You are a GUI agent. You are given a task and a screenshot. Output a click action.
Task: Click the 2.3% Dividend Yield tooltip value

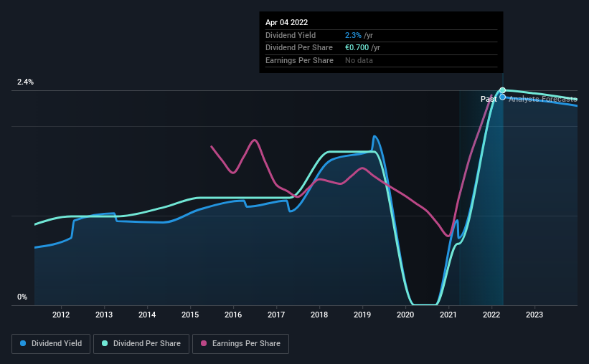(353, 35)
